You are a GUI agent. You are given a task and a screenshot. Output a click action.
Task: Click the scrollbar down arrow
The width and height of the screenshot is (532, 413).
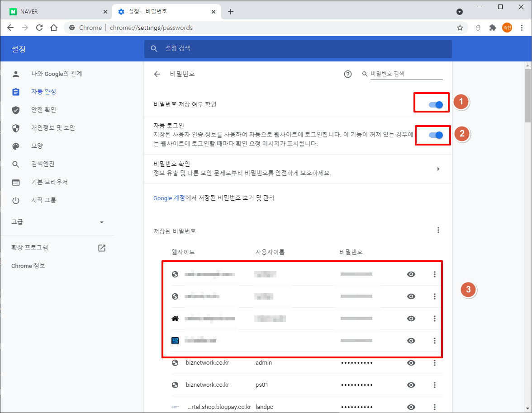527,408
